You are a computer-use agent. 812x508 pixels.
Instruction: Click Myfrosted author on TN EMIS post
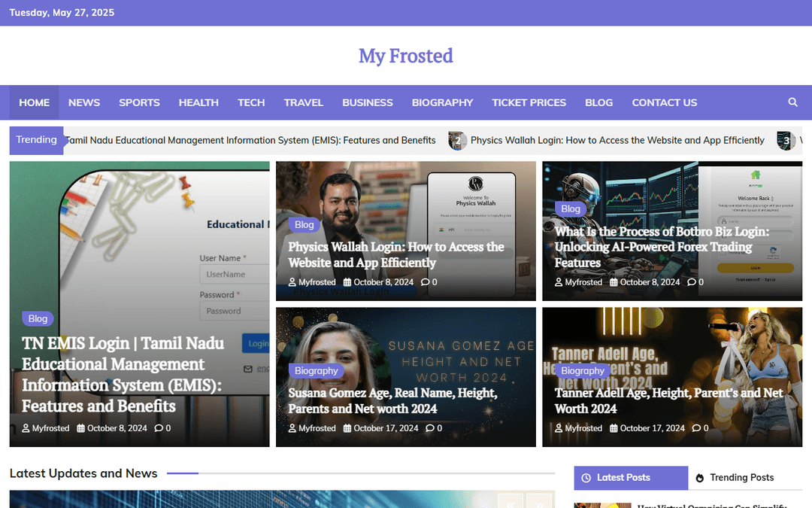pyautogui.click(x=51, y=428)
